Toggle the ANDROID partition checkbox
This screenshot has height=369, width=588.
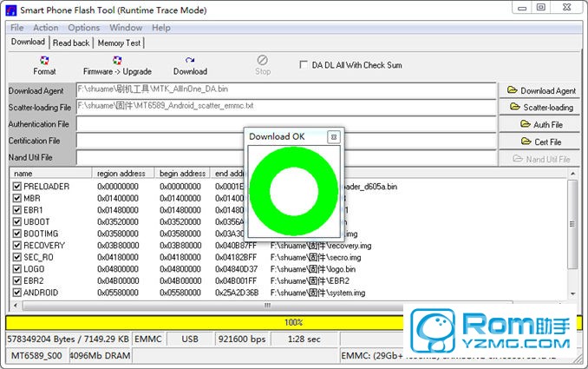pyautogui.click(x=17, y=293)
